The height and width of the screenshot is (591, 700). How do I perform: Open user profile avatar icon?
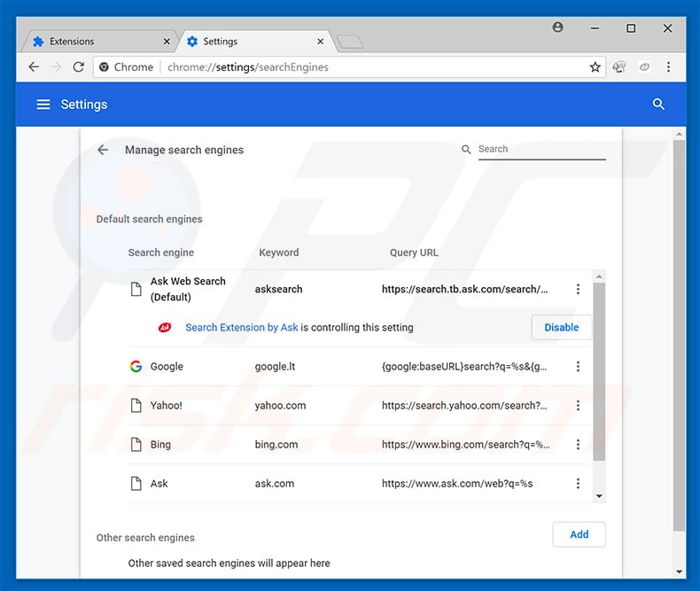tap(557, 27)
